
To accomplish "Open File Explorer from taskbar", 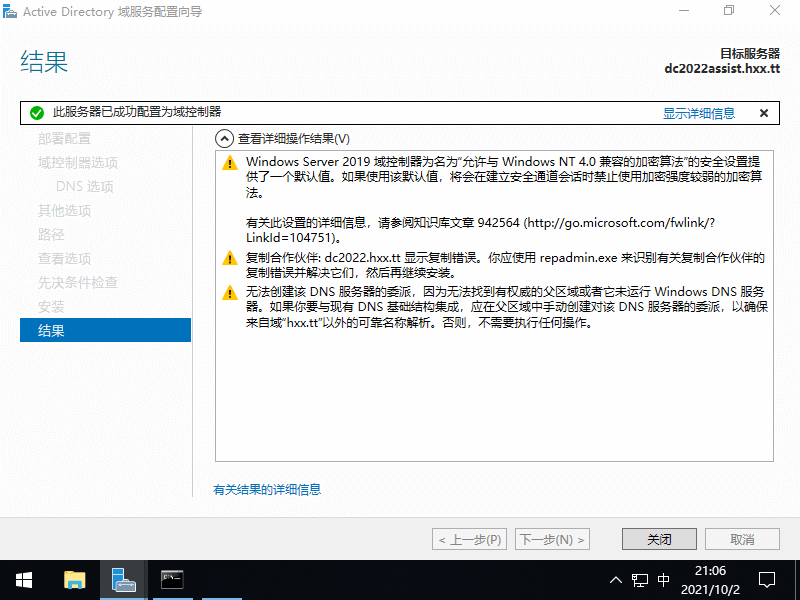I will coord(74,580).
